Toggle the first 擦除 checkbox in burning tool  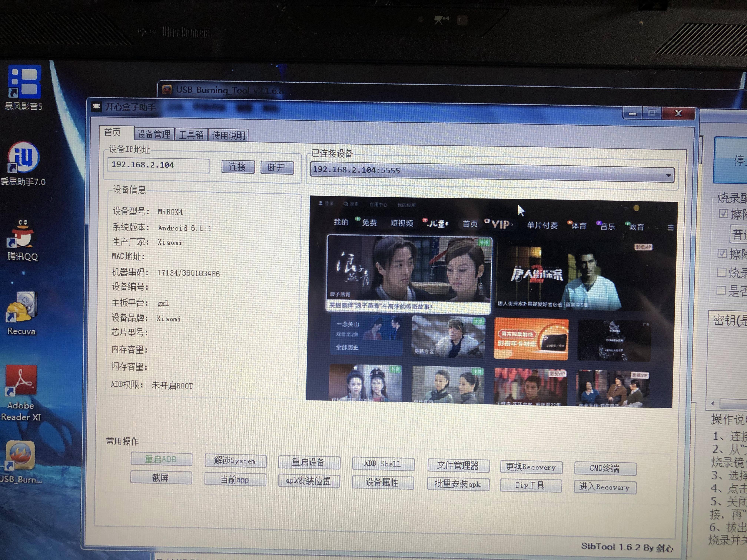[723, 213]
